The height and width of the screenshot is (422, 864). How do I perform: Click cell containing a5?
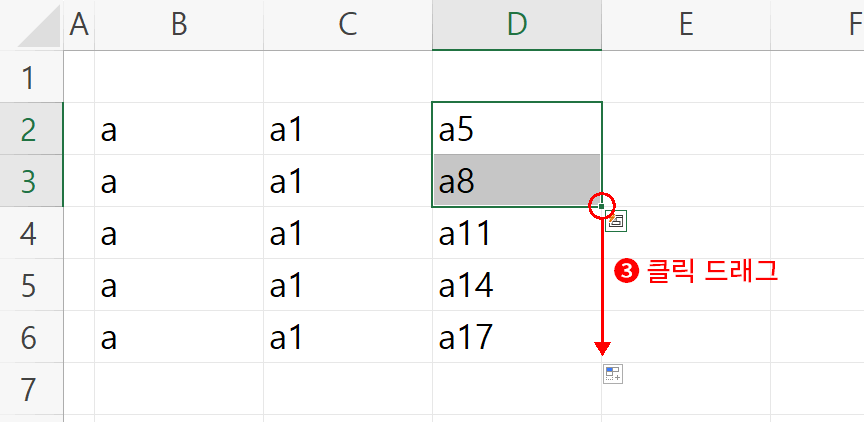(x=517, y=129)
